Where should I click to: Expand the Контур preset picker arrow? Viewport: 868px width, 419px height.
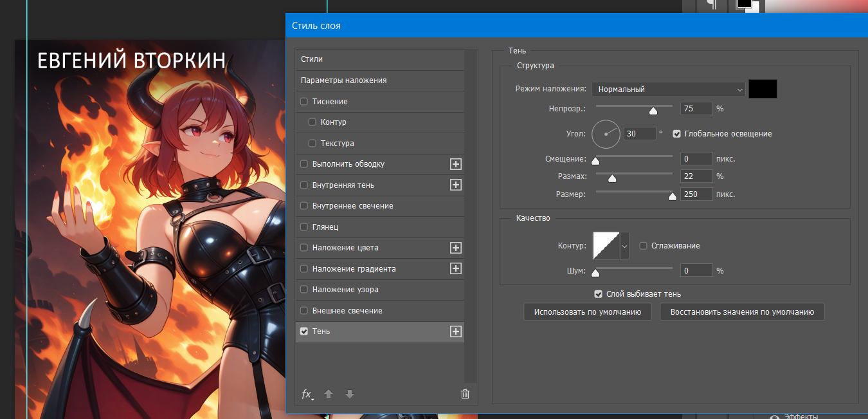(624, 246)
